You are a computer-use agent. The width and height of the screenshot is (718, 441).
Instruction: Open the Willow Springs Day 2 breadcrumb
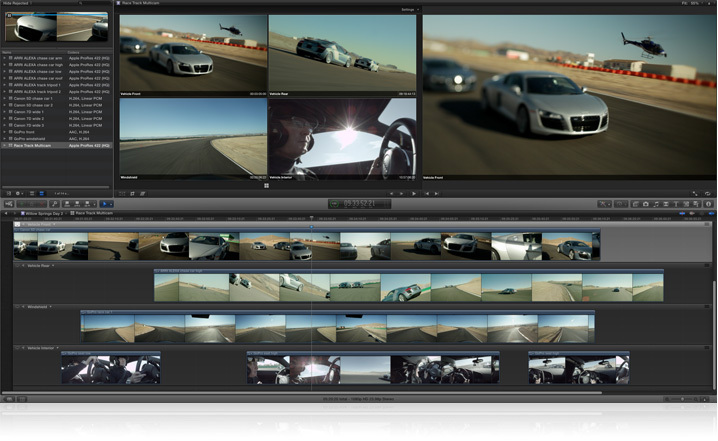[44, 213]
